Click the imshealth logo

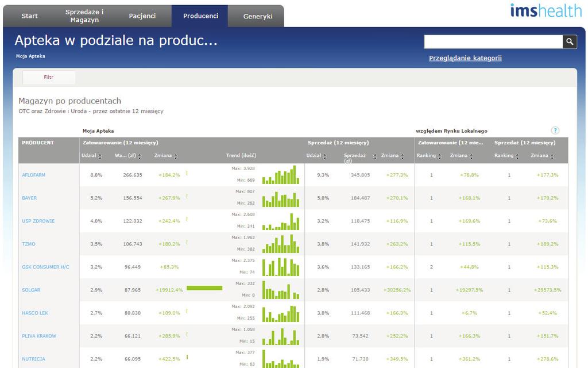coord(546,11)
